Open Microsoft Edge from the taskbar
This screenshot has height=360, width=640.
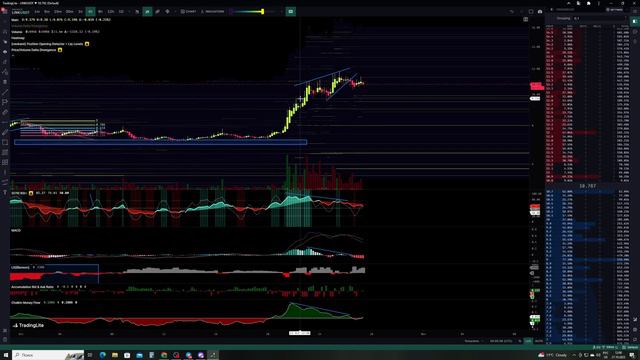click(102, 355)
